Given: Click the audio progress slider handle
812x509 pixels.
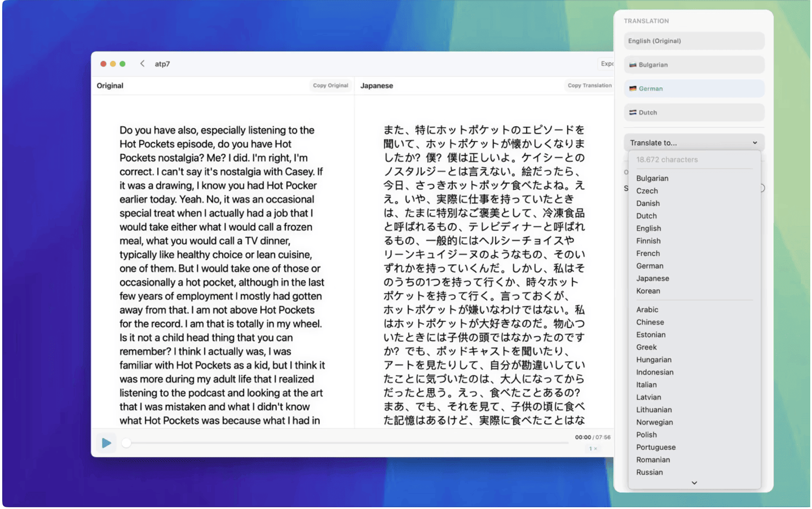Looking at the screenshot, I should coord(126,442).
